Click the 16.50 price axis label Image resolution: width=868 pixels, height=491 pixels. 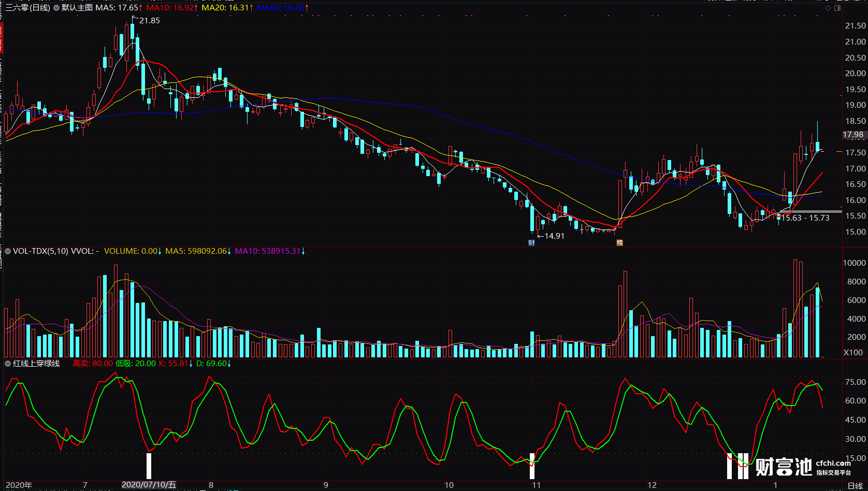coord(856,184)
